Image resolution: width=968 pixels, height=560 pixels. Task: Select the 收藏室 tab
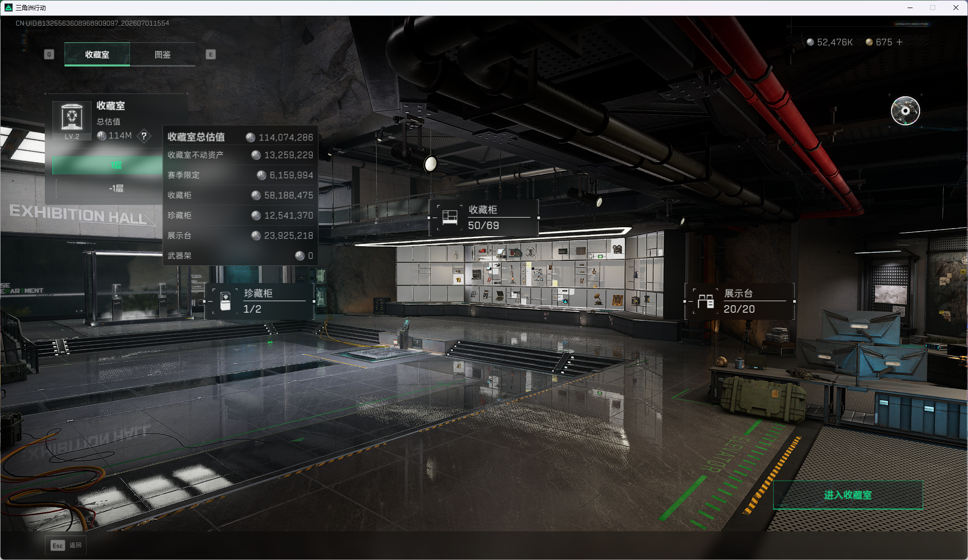pyautogui.click(x=97, y=54)
